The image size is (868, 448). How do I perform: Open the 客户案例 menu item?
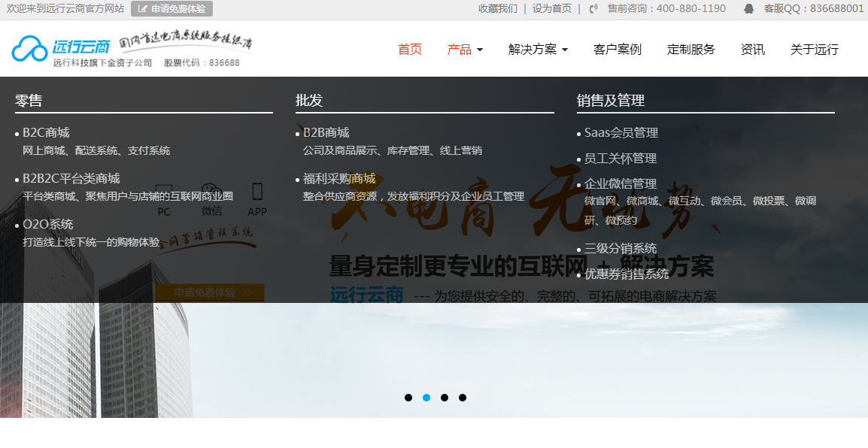[618, 49]
